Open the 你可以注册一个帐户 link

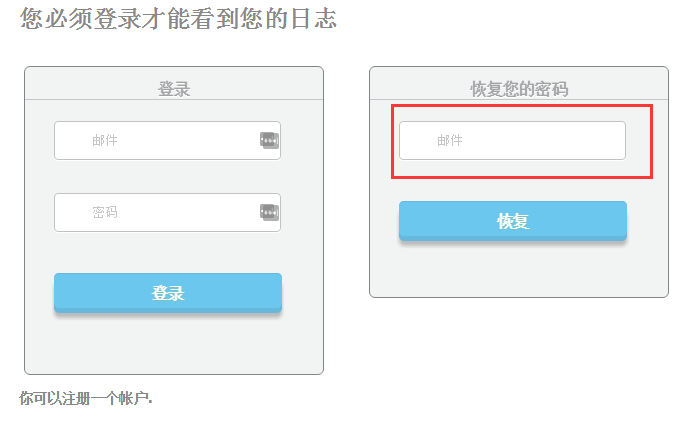pyautogui.click(x=86, y=398)
